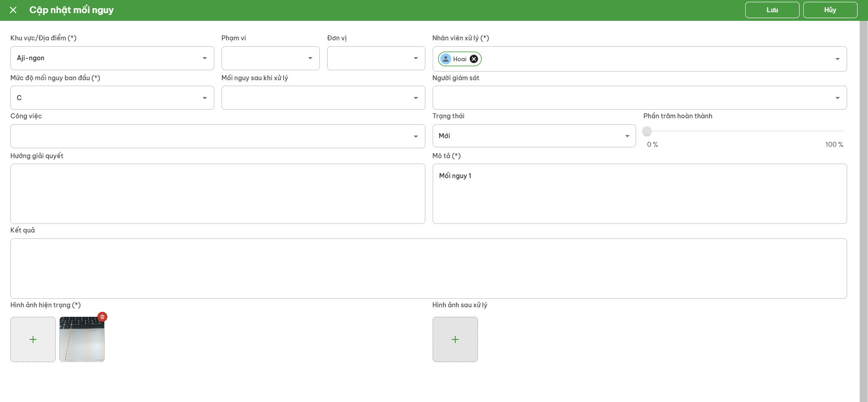Add a Hình ảnh sau xử lý image
The height and width of the screenshot is (402, 868).
[455, 339]
